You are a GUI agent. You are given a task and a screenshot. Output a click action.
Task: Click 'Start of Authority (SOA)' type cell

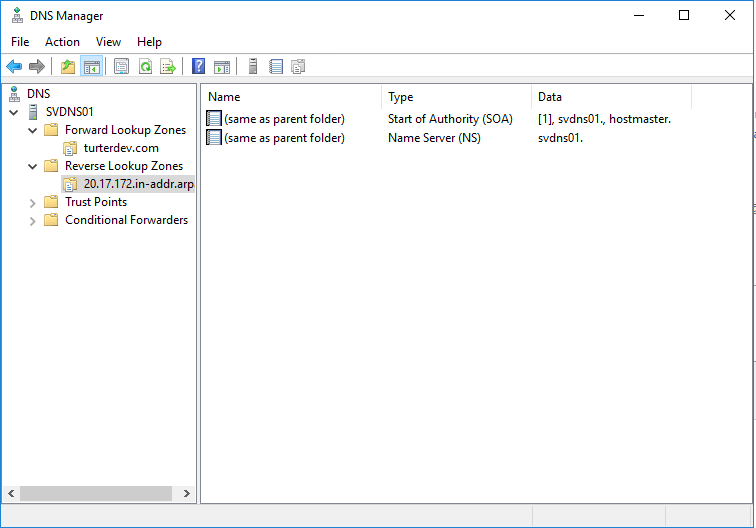450,119
